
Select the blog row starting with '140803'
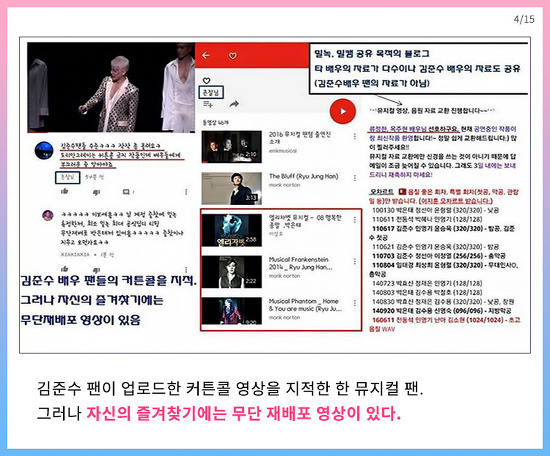click(x=427, y=292)
